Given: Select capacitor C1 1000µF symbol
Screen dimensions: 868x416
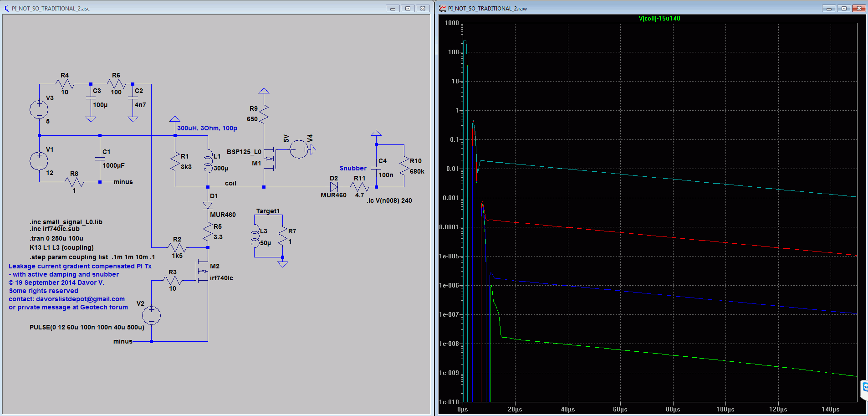Looking at the screenshot, I should [100, 159].
